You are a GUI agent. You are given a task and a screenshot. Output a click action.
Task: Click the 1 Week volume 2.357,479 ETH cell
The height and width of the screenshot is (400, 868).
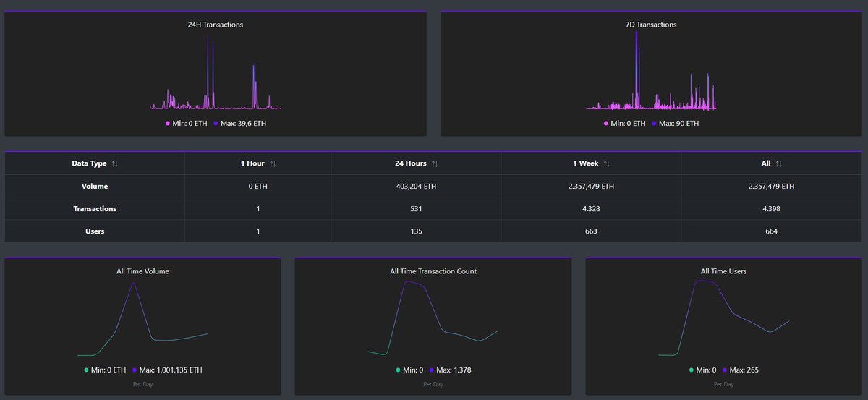click(591, 186)
